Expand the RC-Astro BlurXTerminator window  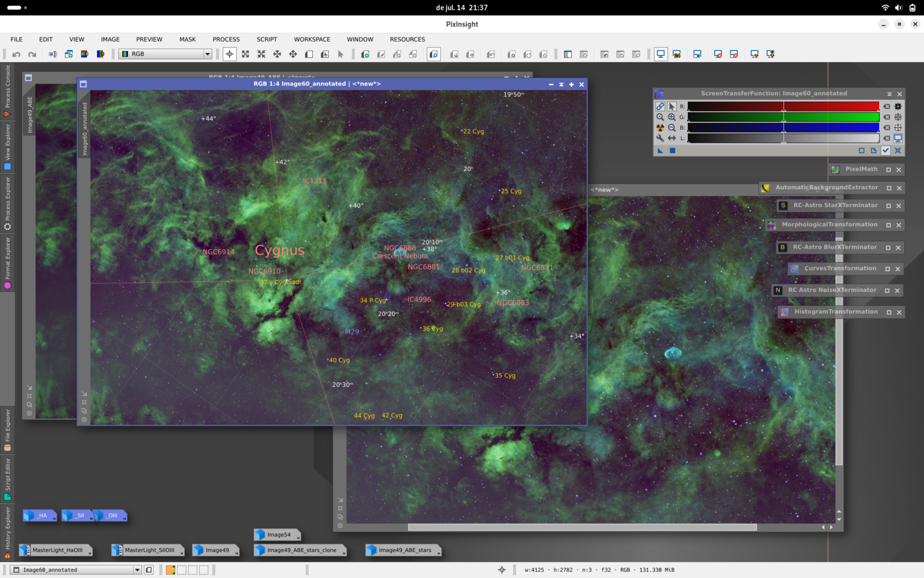click(x=889, y=247)
